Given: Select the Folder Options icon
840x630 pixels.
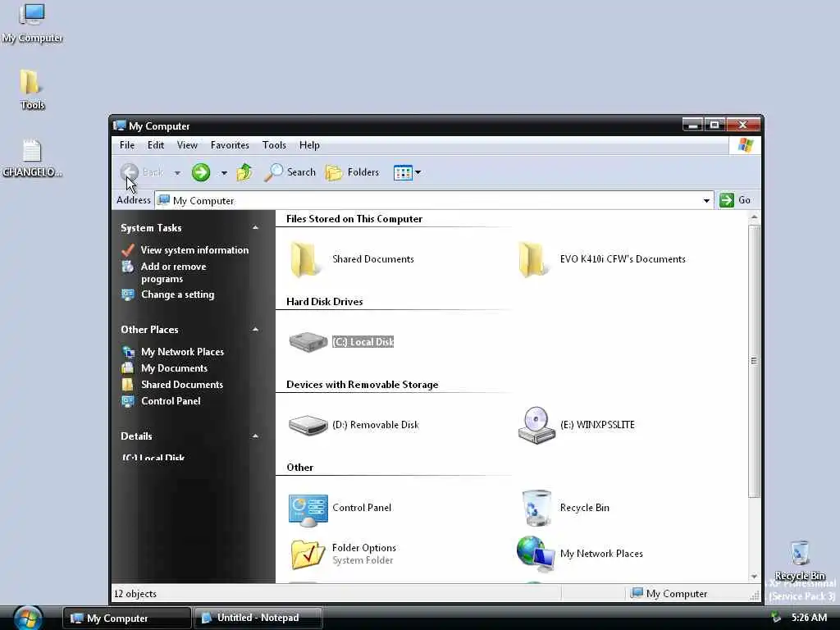Looking at the screenshot, I should coord(308,554).
